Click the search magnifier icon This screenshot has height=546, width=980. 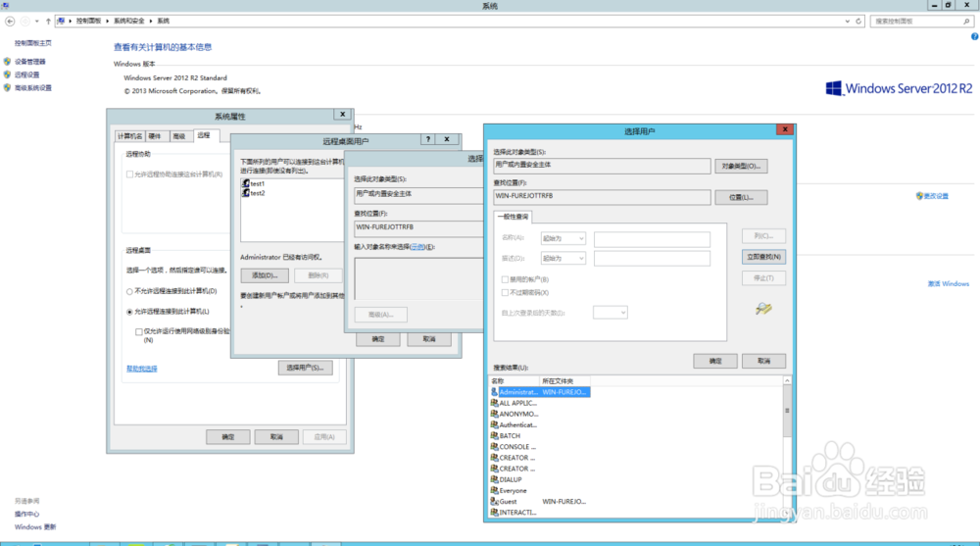966,22
